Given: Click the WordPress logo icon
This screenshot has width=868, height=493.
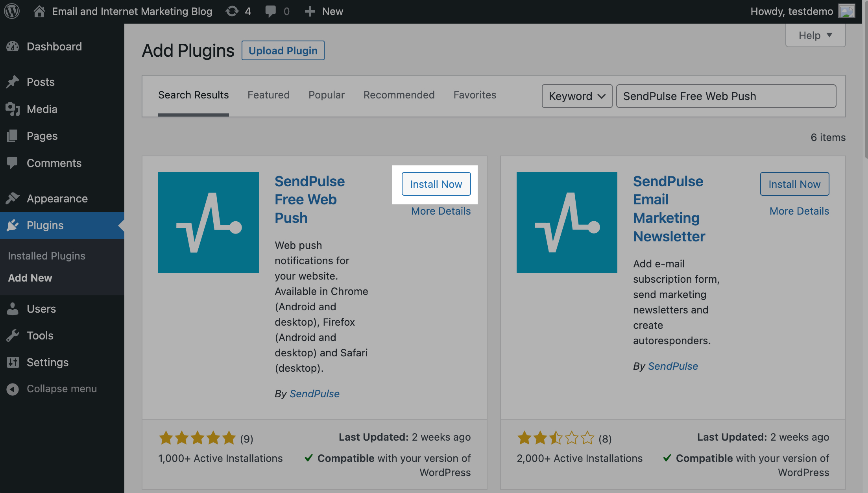Looking at the screenshot, I should tap(12, 11).
